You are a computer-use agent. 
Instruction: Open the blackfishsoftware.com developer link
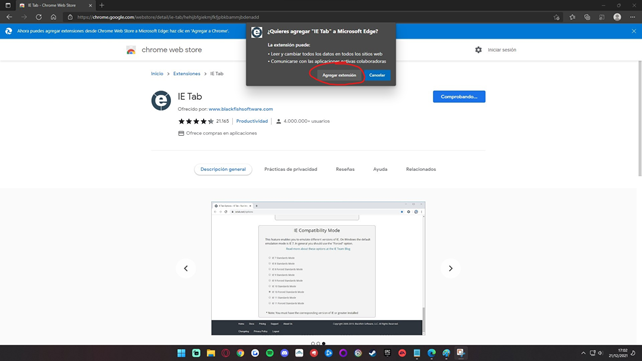click(x=241, y=109)
